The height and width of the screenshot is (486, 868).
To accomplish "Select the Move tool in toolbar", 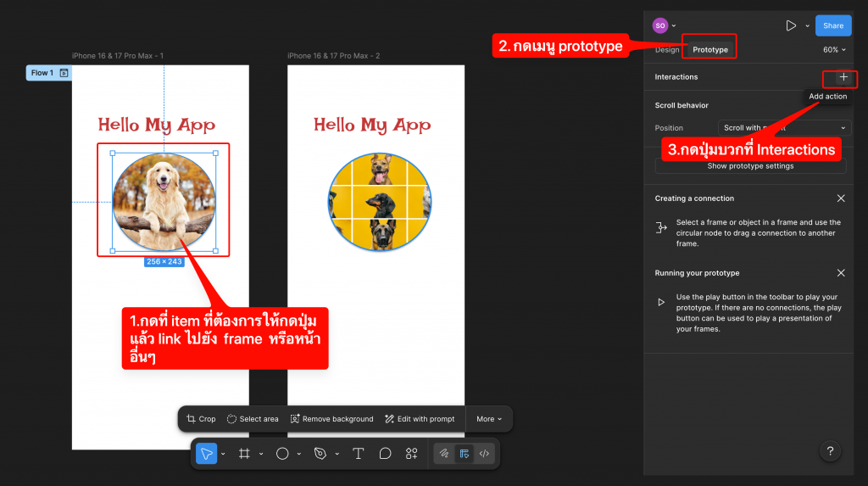I will [x=206, y=454].
